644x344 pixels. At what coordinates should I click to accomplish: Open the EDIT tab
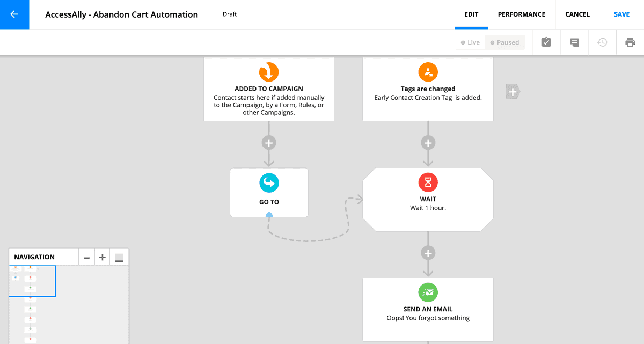point(471,14)
